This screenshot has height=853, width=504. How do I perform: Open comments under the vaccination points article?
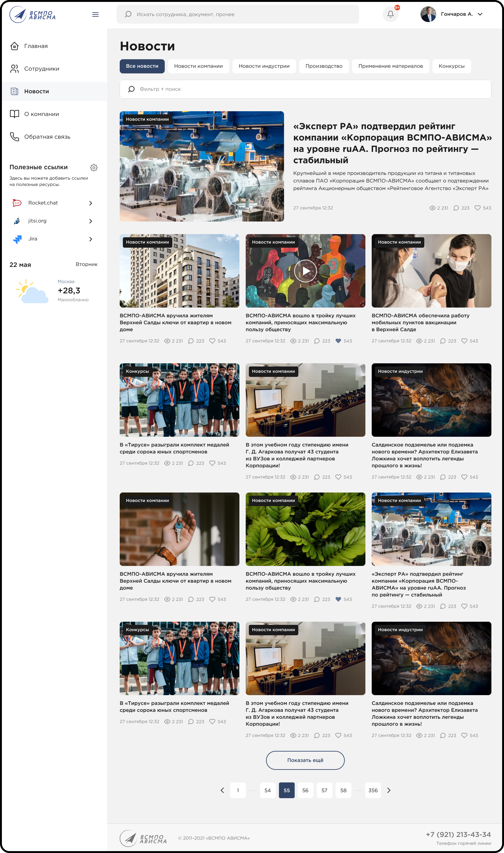[x=443, y=341]
